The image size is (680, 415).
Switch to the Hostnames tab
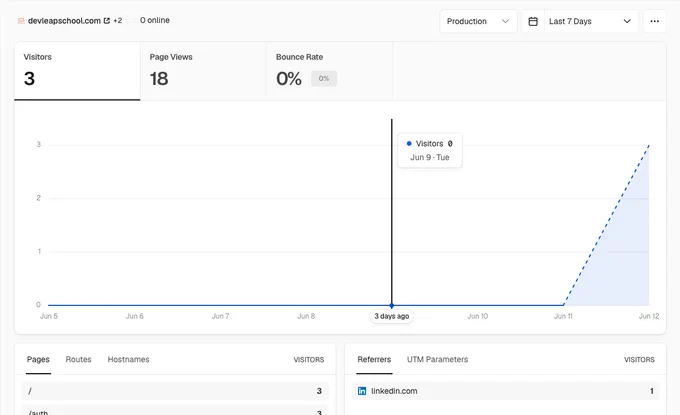pos(128,359)
